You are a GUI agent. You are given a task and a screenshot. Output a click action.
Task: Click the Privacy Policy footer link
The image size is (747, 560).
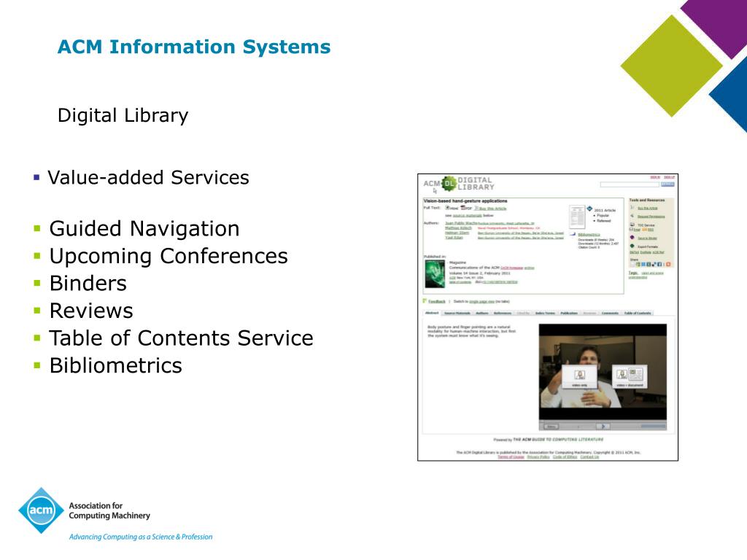pos(538,457)
